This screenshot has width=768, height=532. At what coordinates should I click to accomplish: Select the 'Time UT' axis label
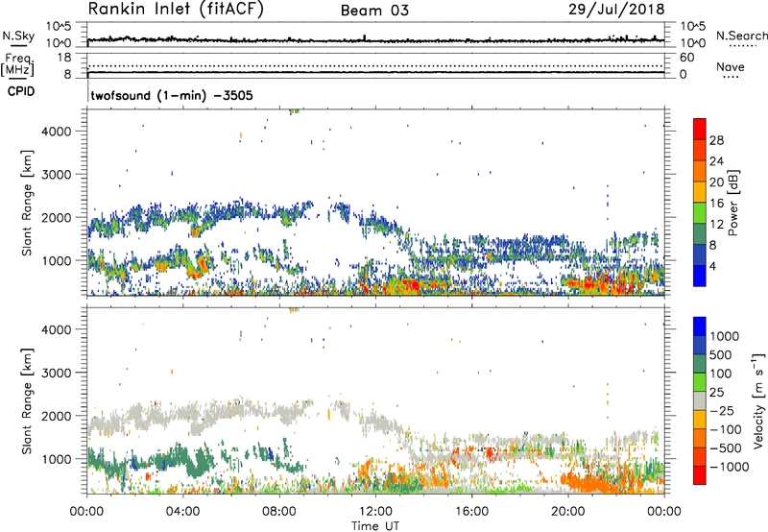click(x=375, y=526)
